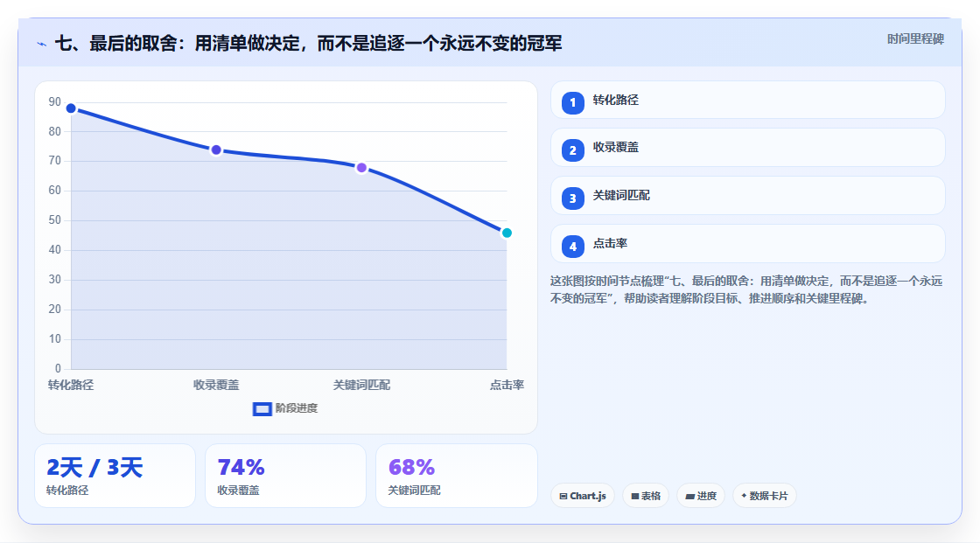The image size is (980, 543).
Task: Click the 90 y-axis value
Action: click(x=55, y=101)
